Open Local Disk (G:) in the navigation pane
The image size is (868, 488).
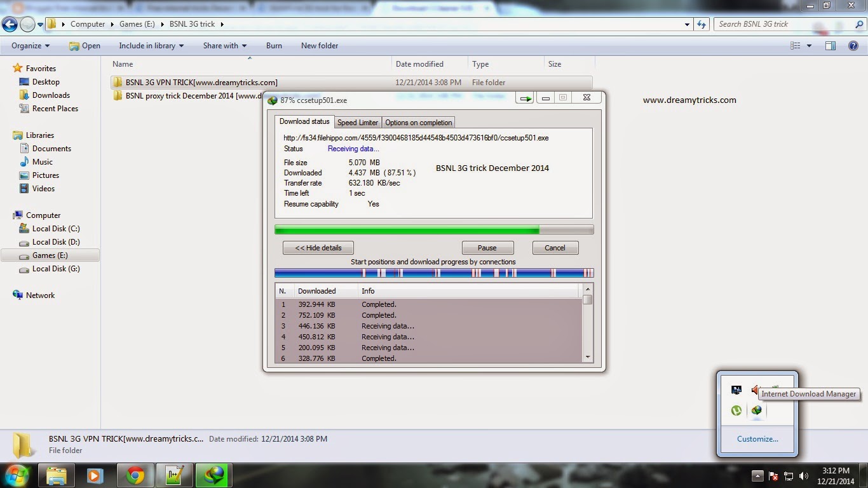point(56,269)
